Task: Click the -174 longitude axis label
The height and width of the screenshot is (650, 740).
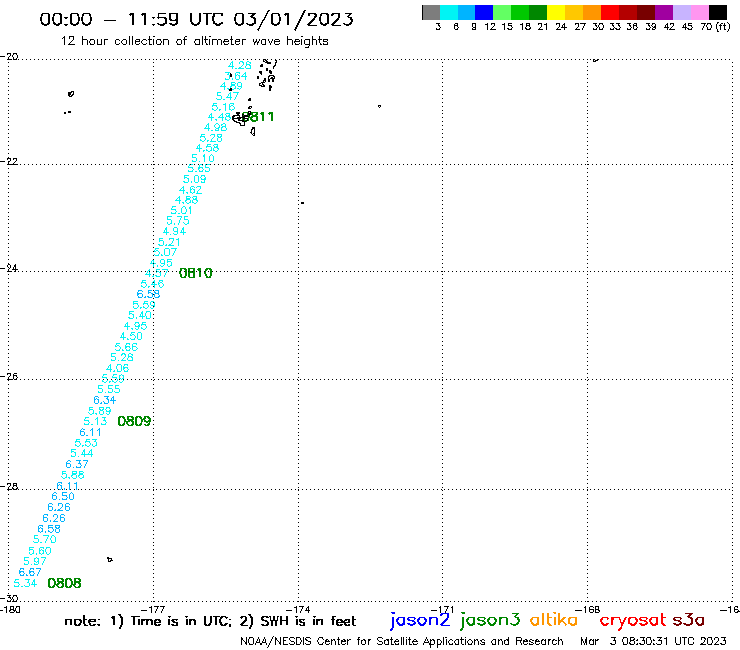Action: (x=298, y=610)
